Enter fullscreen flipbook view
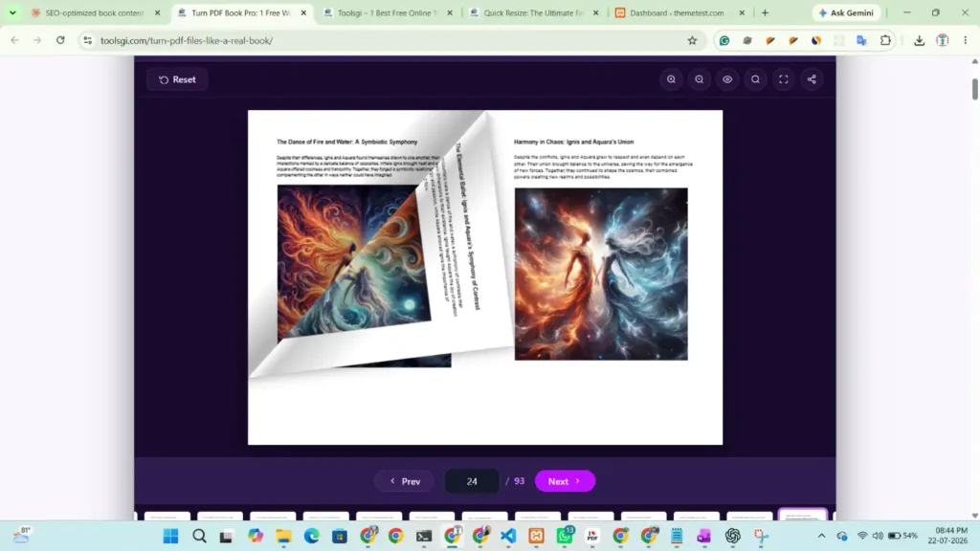 [784, 79]
